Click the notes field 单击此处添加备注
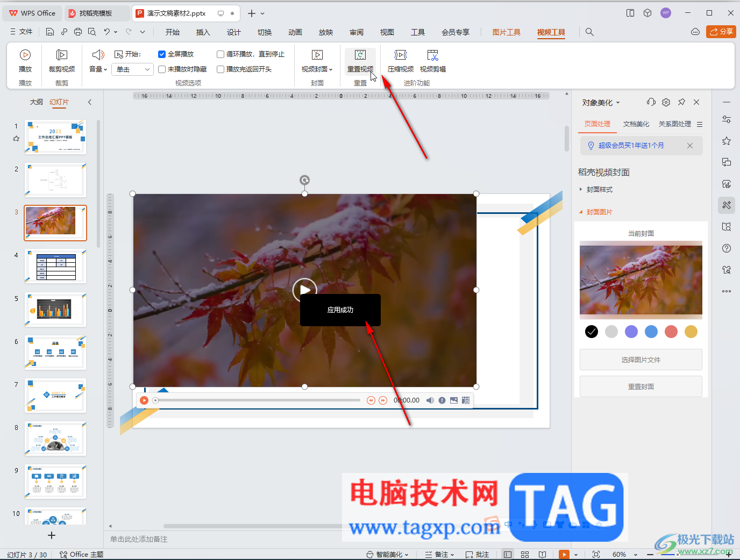The height and width of the screenshot is (560, 740). tap(139, 539)
